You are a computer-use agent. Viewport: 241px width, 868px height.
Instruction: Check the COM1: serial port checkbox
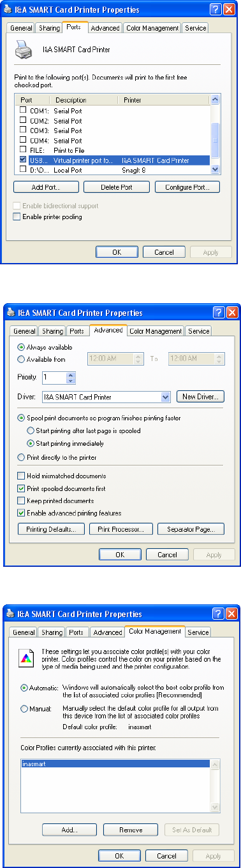click(x=23, y=111)
